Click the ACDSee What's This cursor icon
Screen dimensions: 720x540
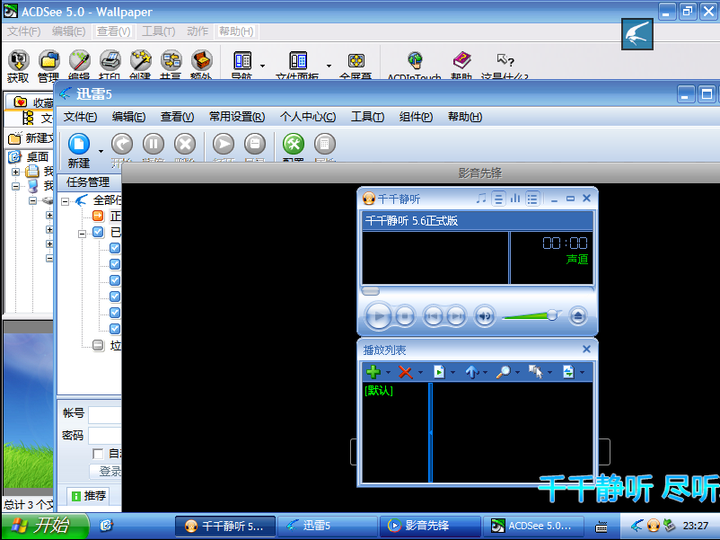[505, 60]
